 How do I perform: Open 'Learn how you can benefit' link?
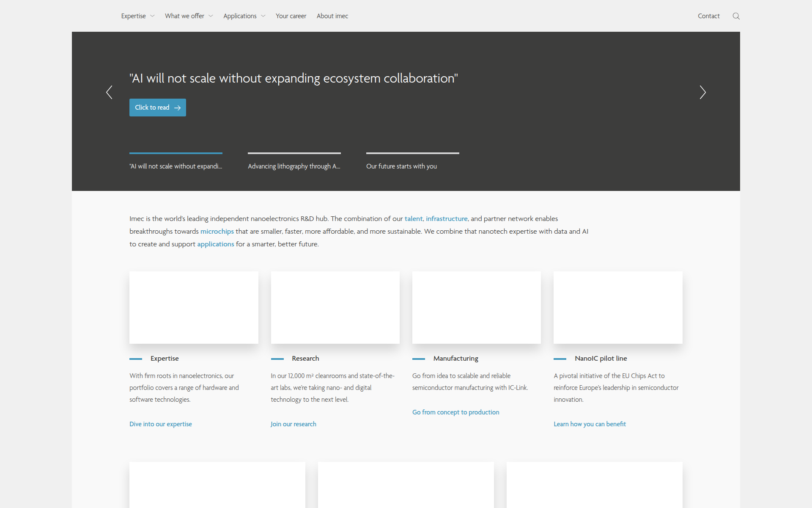(x=590, y=424)
